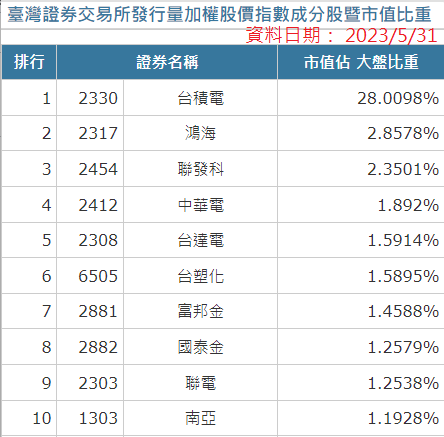Click the 台塑化 name cell
The height and width of the screenshot is (437, 444).
(200, 276)
